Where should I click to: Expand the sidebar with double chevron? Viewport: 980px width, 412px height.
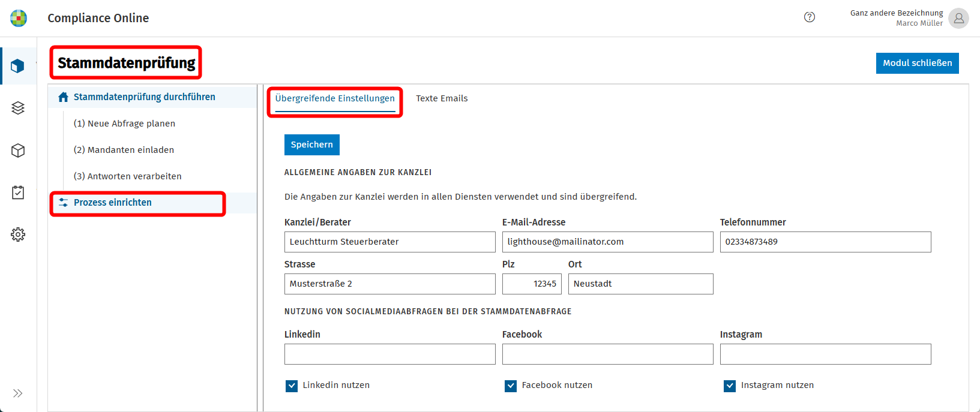click(x=18, y=393)
